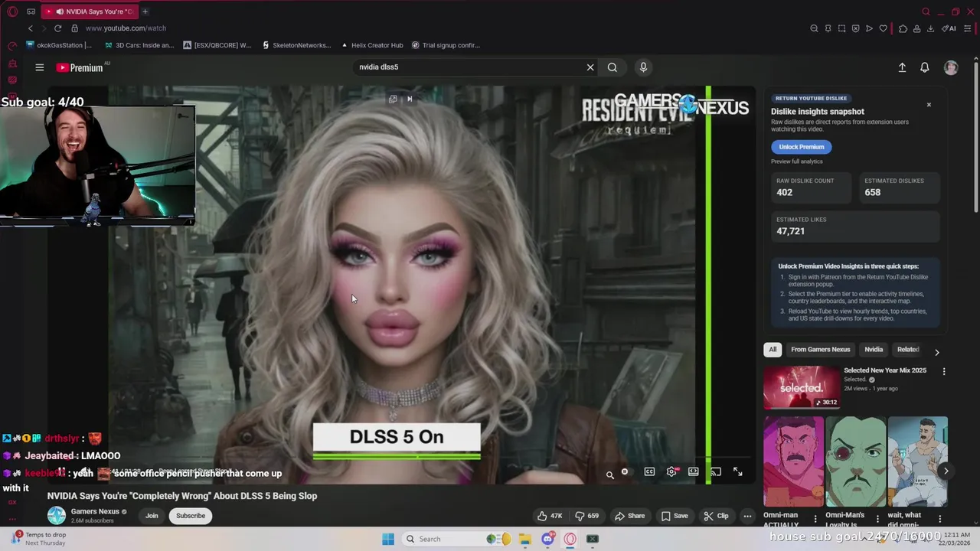Viewport: 980px width, 551px height.
Task: Open the ESX/QBCORE bookmark
Action: [x=217, y=45]
